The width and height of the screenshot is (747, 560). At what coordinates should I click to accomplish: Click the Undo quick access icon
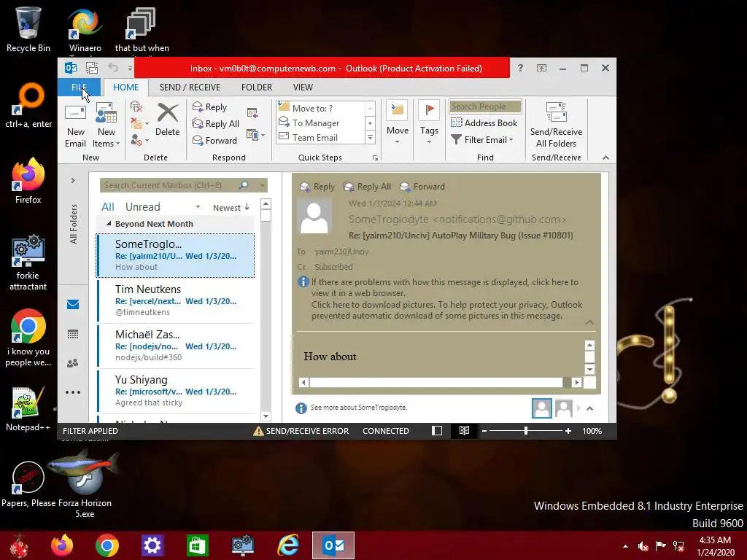coord(113,68)
